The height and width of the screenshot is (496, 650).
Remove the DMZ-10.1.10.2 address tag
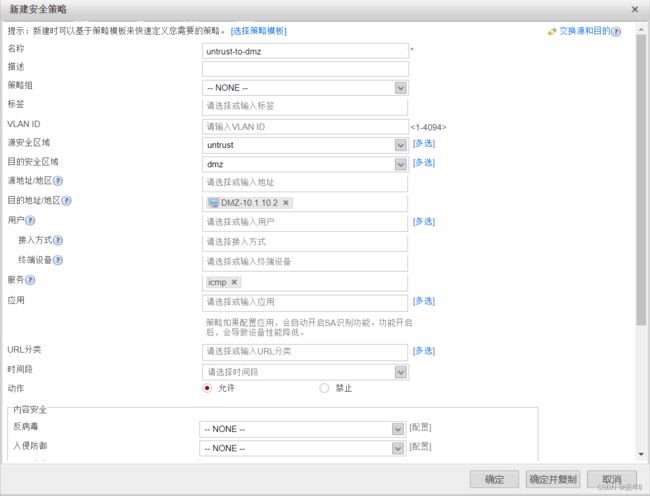click(x=286, y=203)
